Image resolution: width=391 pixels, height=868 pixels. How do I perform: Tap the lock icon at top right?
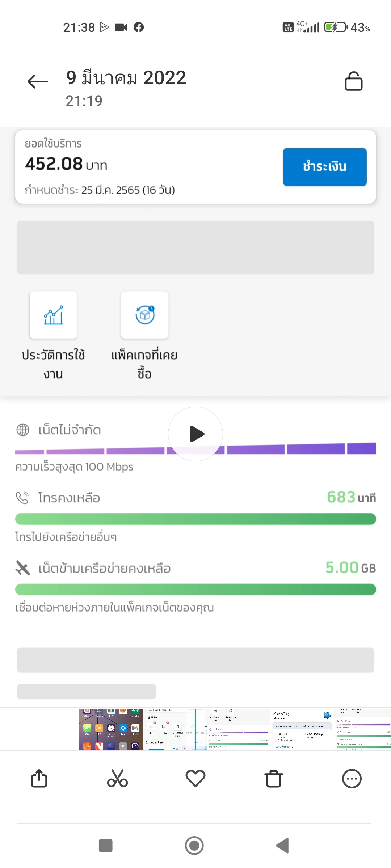coord(353,81)
